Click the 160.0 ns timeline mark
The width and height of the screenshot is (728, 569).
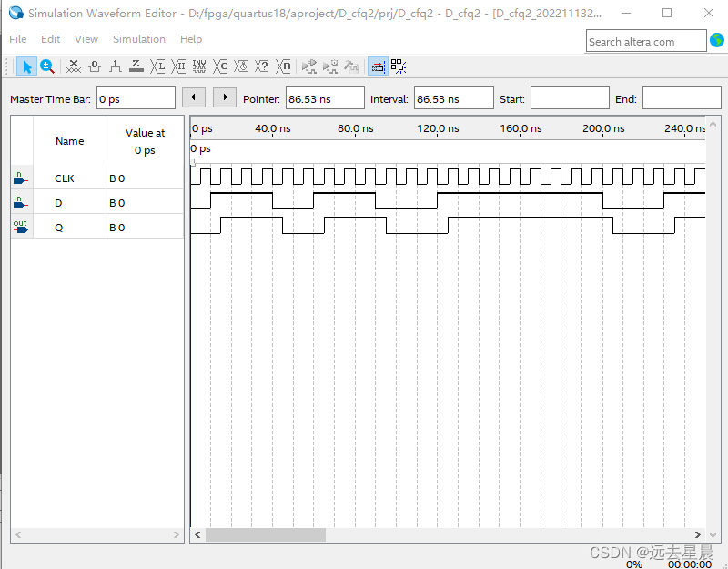pos(521,128)
